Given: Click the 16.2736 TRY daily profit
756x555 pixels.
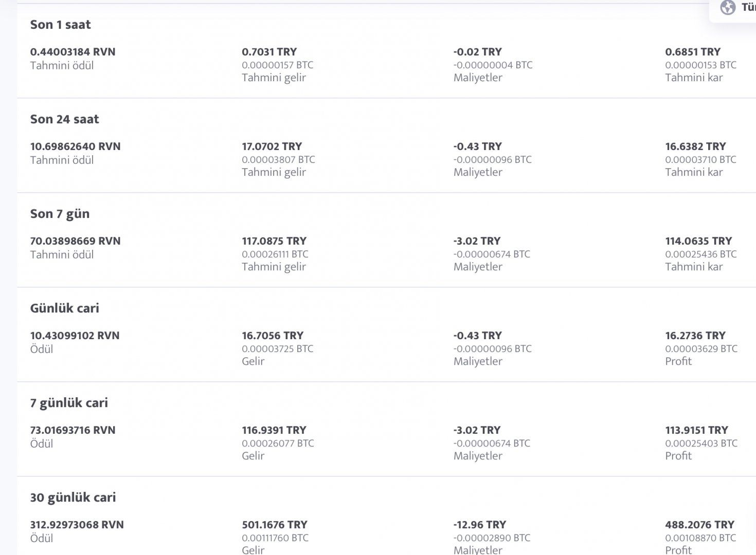Looking at the screenshot, I should [x=695, y=336].
